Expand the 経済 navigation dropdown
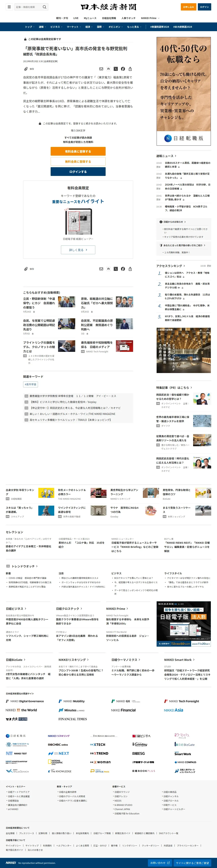 click(89, 27)
